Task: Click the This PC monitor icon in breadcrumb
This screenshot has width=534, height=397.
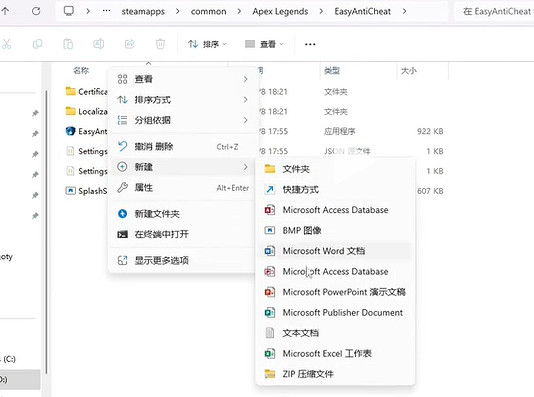Action: coord(69,11)
